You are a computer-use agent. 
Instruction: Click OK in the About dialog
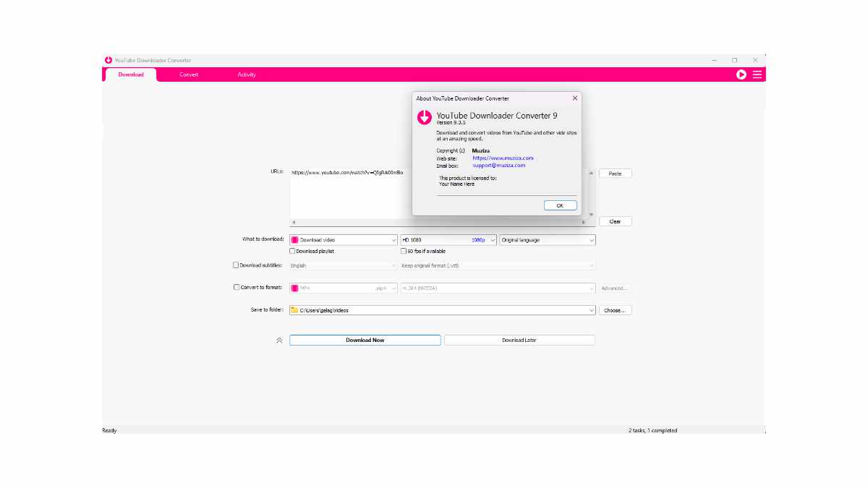[560, 205]
